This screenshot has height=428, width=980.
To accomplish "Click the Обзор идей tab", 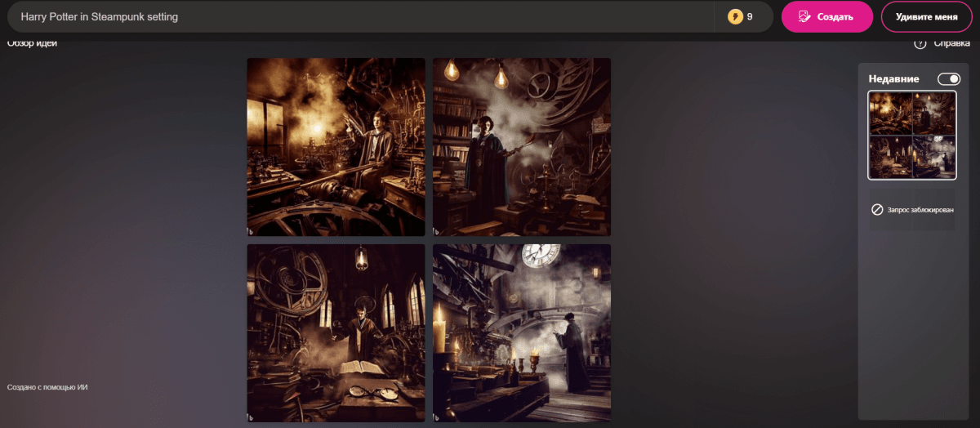I will tap(33, 43).
